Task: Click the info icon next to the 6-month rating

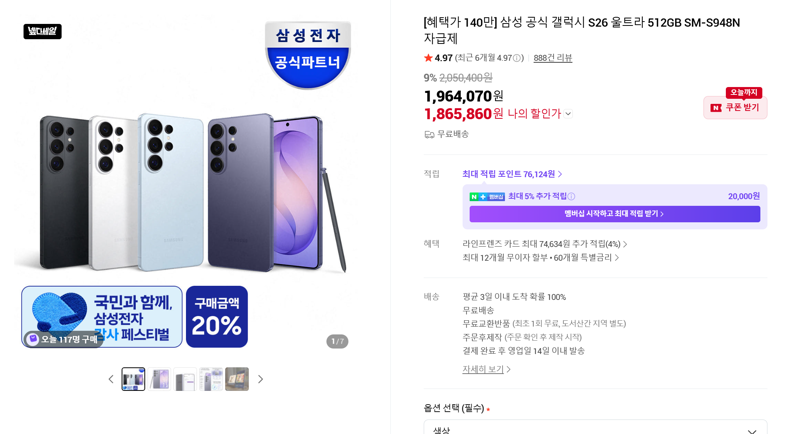Action: click(x=518, y=58)
